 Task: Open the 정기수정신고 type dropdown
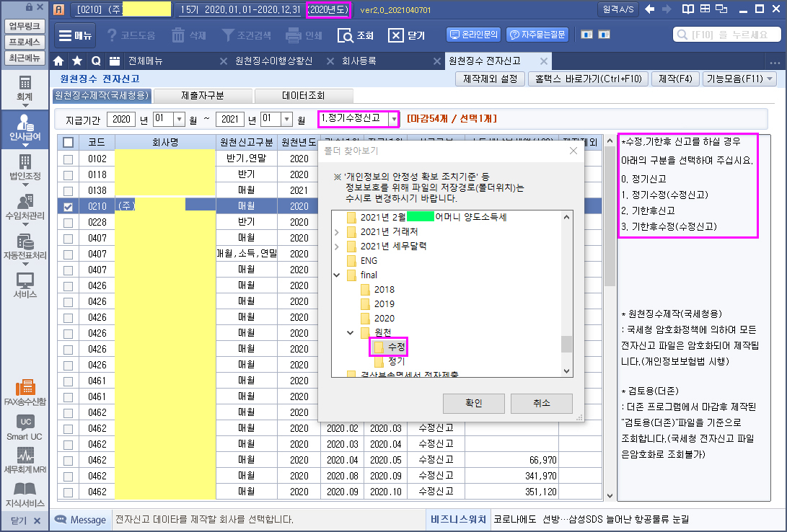coord(393,118)
